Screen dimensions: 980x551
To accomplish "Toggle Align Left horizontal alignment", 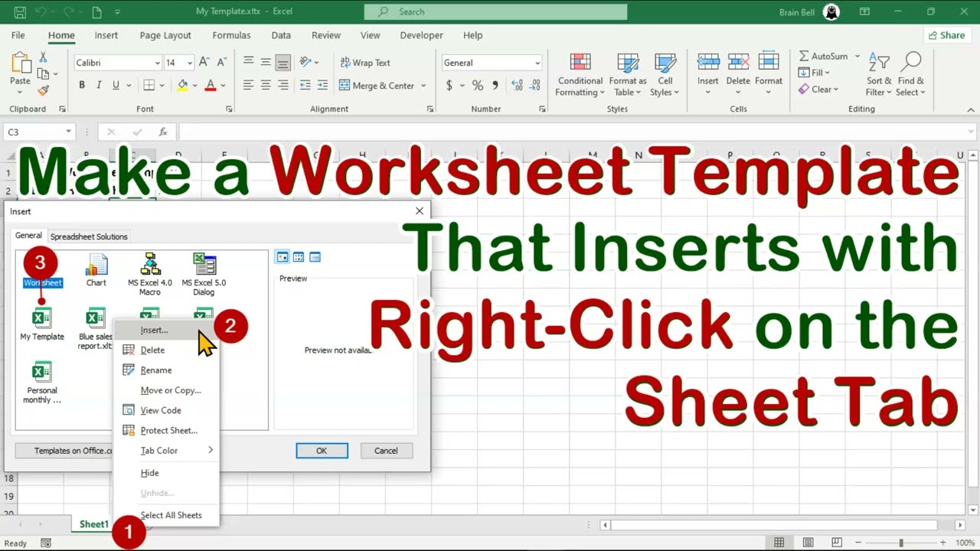I will 248,86.
